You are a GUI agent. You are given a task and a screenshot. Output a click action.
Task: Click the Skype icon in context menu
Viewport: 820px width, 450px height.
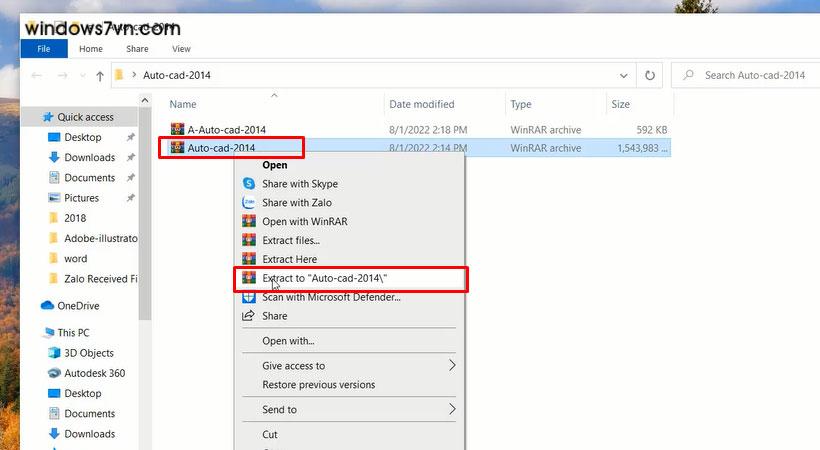tap(249, 184)
